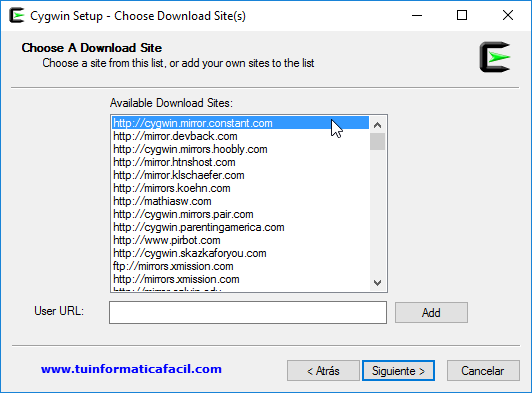Image resolution: width=532 pixels, height=393 pixels.
Task: Select http://mirrors.xmission.com mirror
Action: click(240, 279)
